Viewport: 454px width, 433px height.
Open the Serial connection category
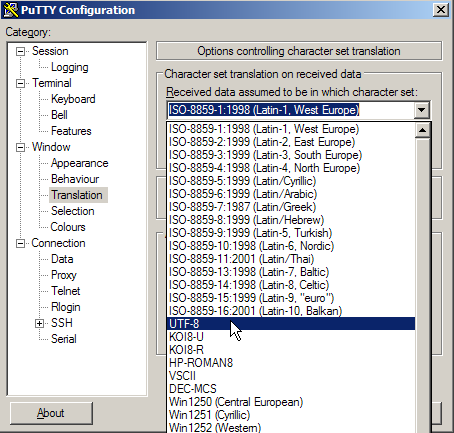[x=64, y=339]
